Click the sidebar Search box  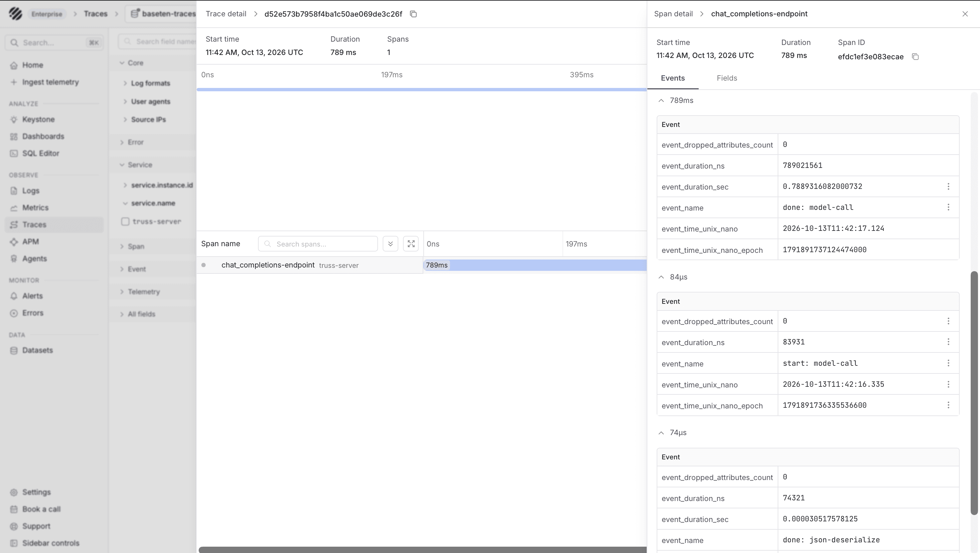coord(54,43)
